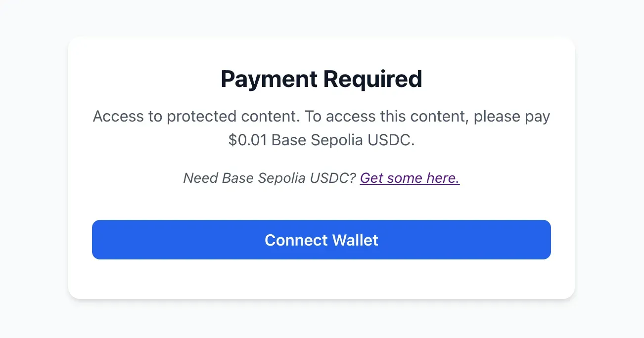Follow the purple faucet link for USDC

[410, 178]
